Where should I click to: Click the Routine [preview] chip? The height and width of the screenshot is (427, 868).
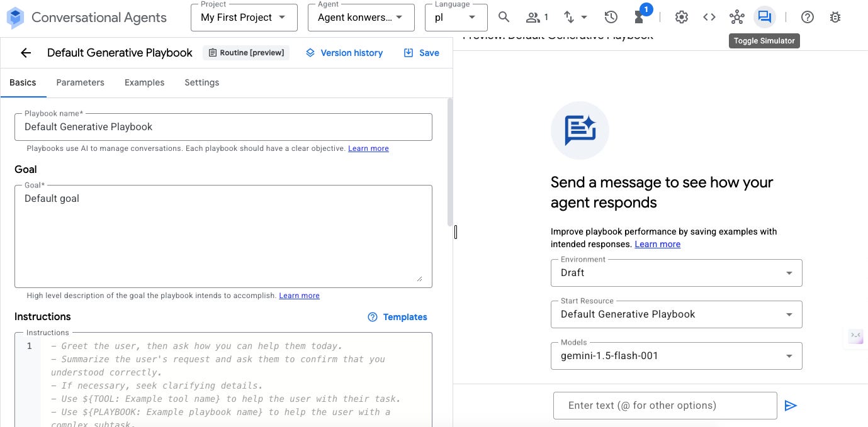[x=246, y=53]
